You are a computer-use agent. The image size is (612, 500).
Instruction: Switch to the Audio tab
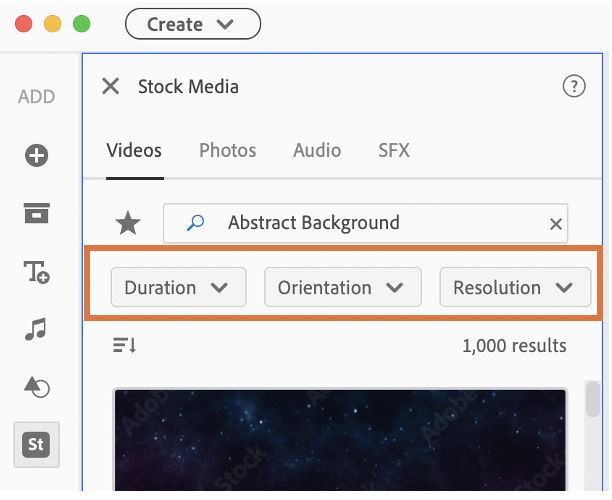317,151
